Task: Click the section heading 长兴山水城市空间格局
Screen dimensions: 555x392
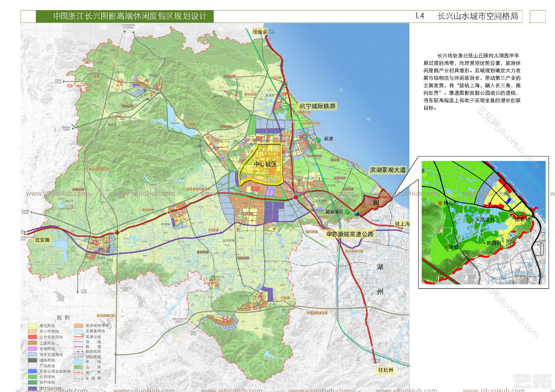Action: pyautogui.click(x=478, y=16)
